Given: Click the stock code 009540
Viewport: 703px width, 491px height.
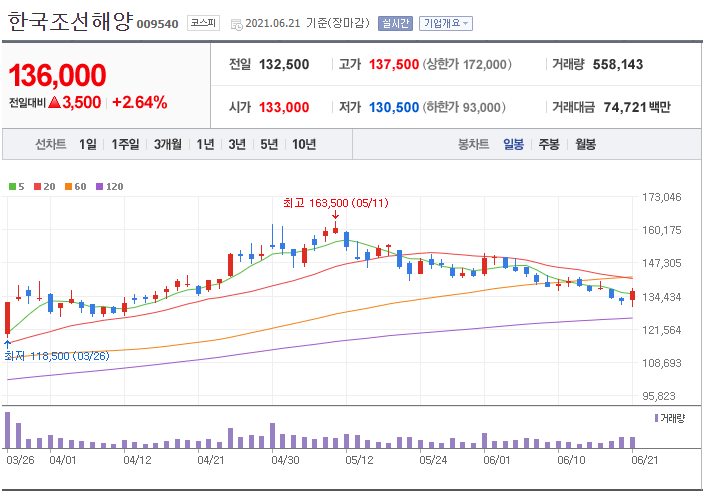Looking at the screenshot, I should 157,24.
